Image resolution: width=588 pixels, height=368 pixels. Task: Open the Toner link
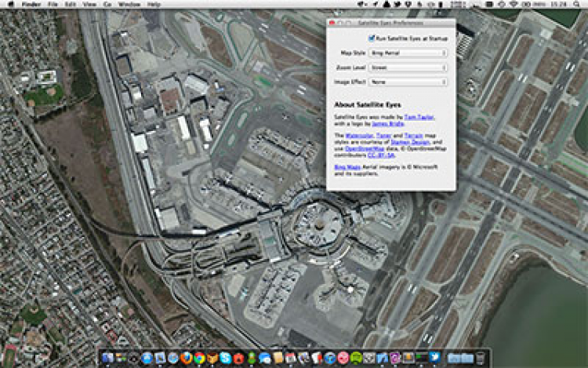click(x=383, y=136)
